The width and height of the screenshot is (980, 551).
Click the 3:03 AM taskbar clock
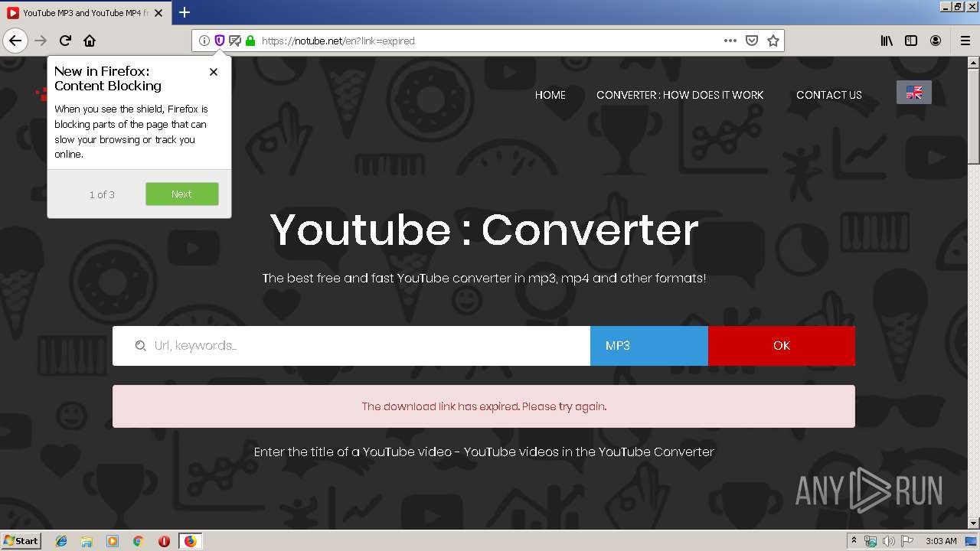coord(941,541)
